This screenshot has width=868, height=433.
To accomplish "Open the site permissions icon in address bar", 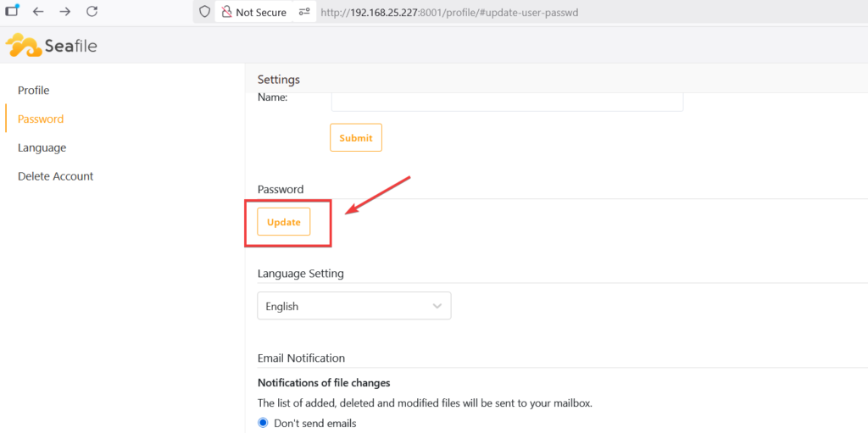I will click(x=304, y=13).
